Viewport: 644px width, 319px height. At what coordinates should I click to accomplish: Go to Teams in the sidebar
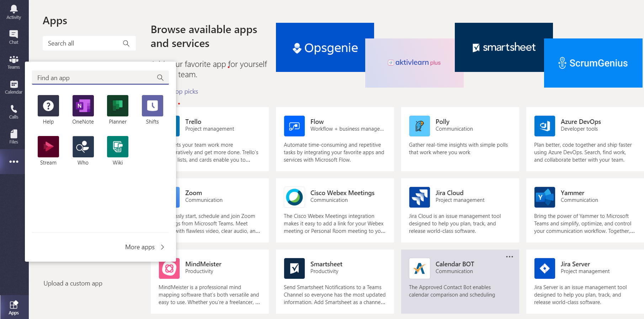pos(14,62)
